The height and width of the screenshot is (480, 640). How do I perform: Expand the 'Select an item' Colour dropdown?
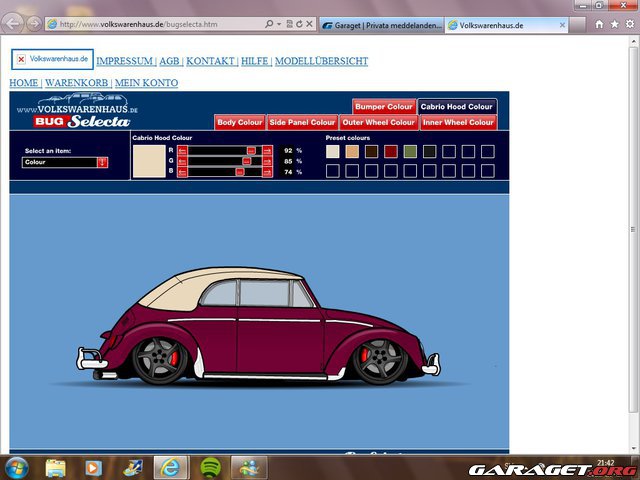[102, 162]
